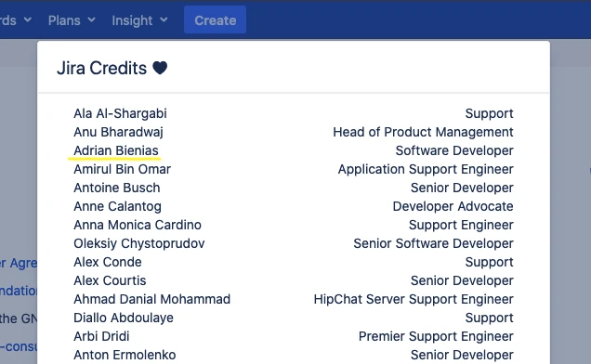Click the heart icon beside Jira Credits
This screenshot has height=364, width=591.
click(160, 68)
